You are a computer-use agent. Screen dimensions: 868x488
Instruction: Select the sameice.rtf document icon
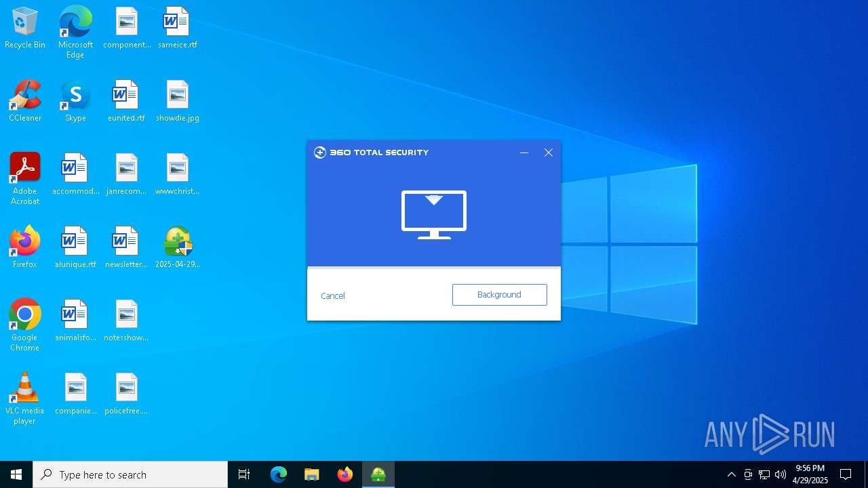point(178,28)
